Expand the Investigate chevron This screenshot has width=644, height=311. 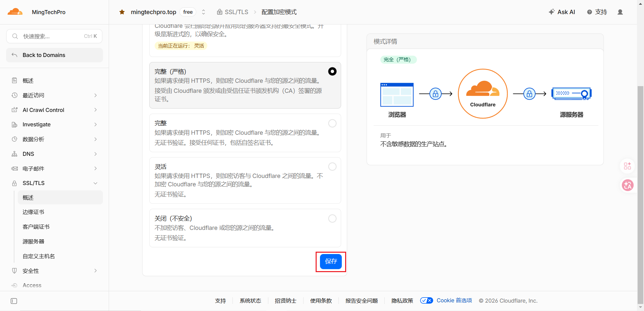[96, 124]
